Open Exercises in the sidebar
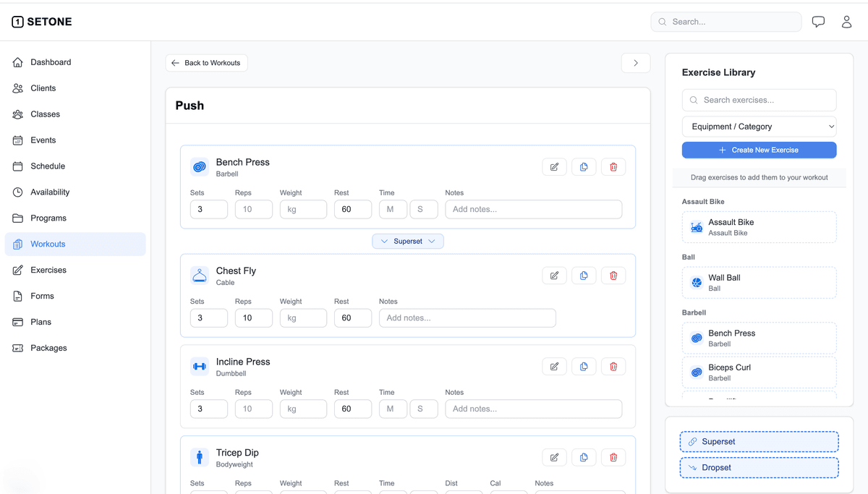This screenshot has width=868, height=494. click(x=75, y=271)
